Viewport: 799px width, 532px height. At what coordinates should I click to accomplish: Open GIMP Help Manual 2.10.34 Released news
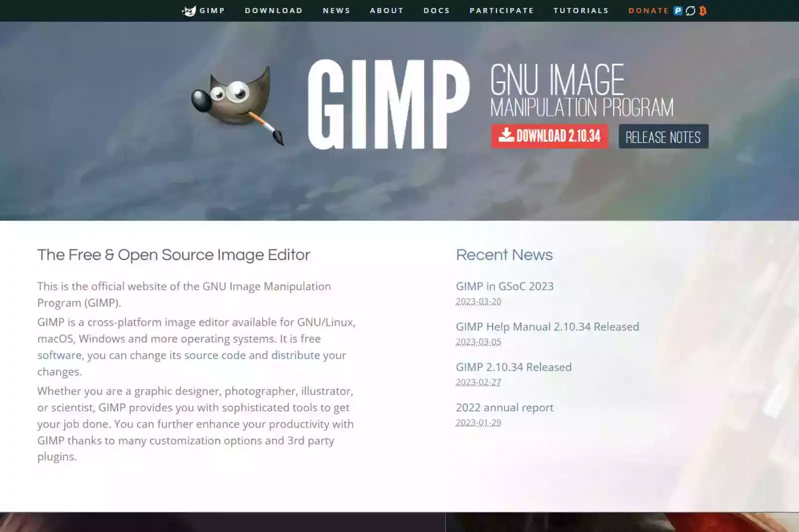click(x=547, y=327)
